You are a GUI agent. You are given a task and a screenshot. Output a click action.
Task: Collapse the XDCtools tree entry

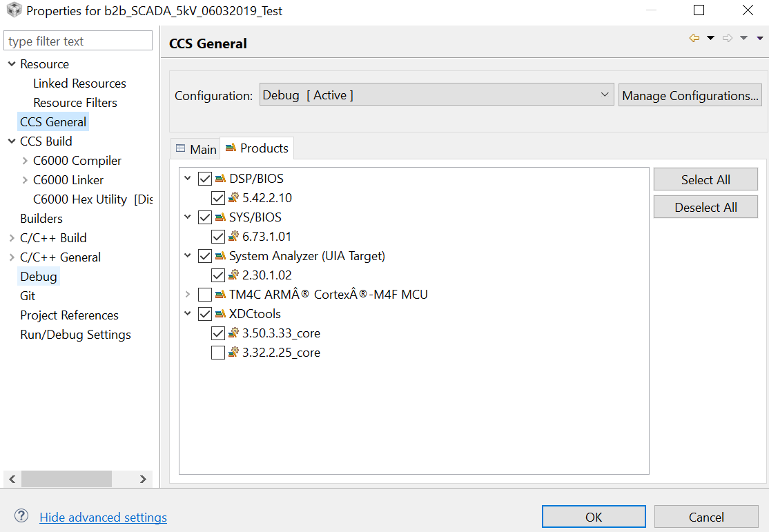(x=187, y=313)
